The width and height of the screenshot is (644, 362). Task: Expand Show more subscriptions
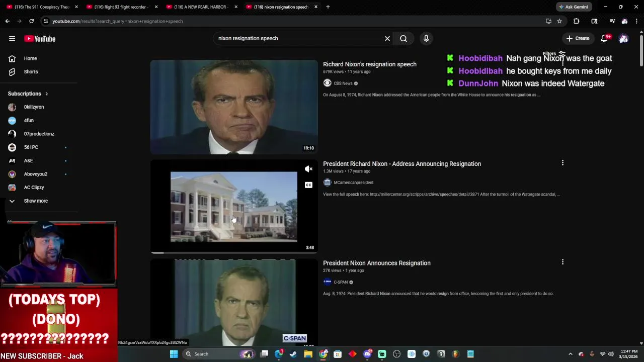[x=36, y=201]
